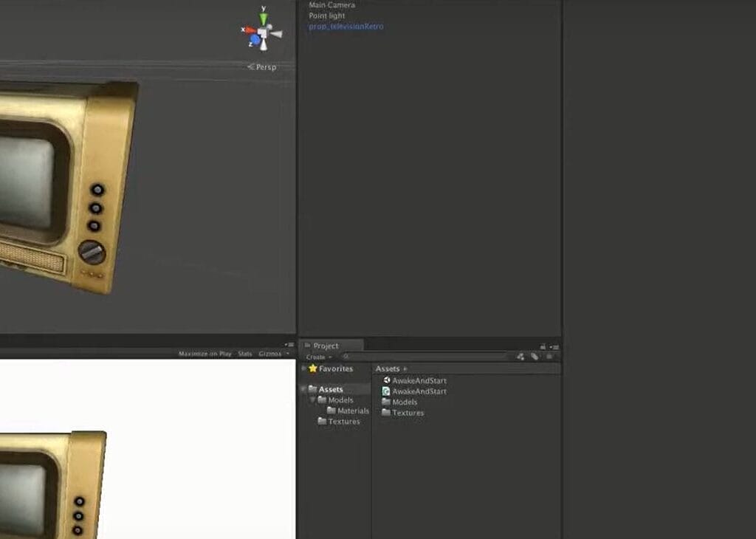Toggle the Project panel lock icon
The height and width of the screenshot is (539, 756).
[543, 346]
